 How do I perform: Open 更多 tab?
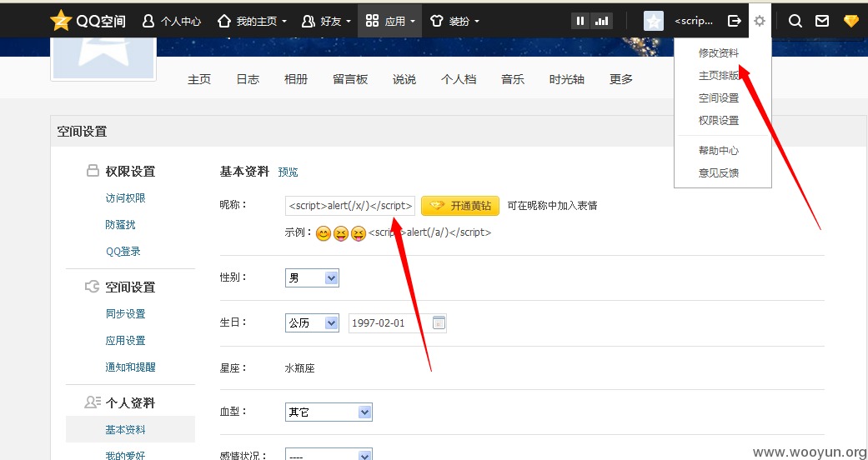pos(621,79)
